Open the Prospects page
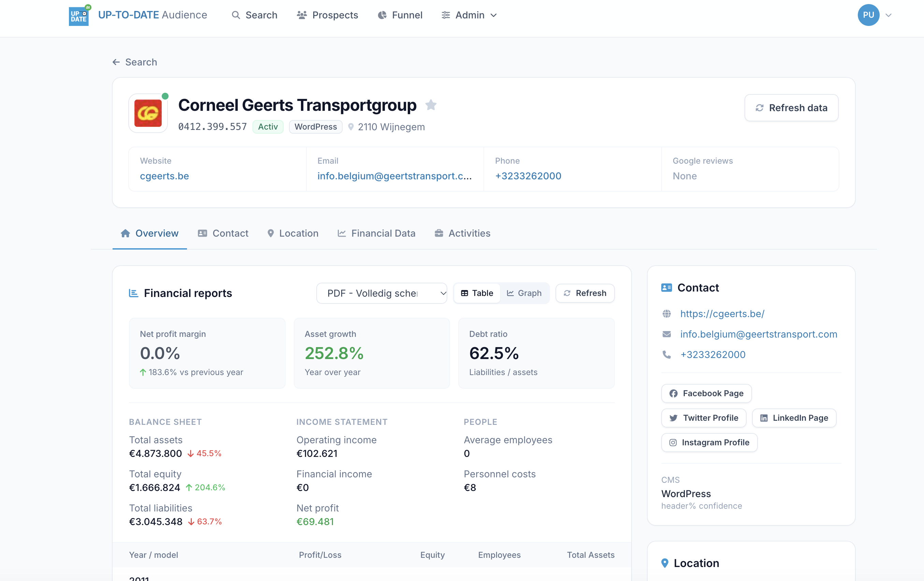 click(327, 15)
